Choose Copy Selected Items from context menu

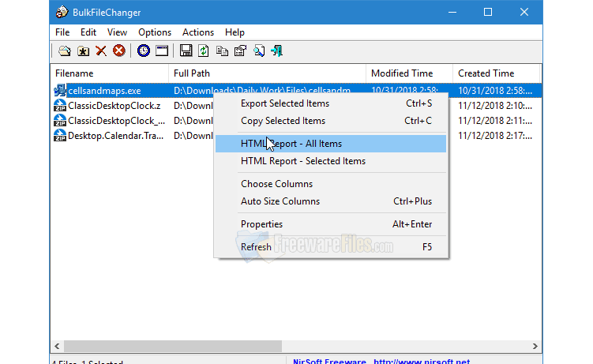[x=331, y=121]
